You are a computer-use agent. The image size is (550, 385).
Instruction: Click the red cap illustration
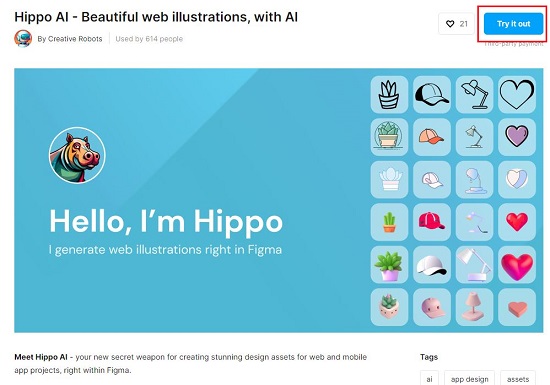point(432,222)
